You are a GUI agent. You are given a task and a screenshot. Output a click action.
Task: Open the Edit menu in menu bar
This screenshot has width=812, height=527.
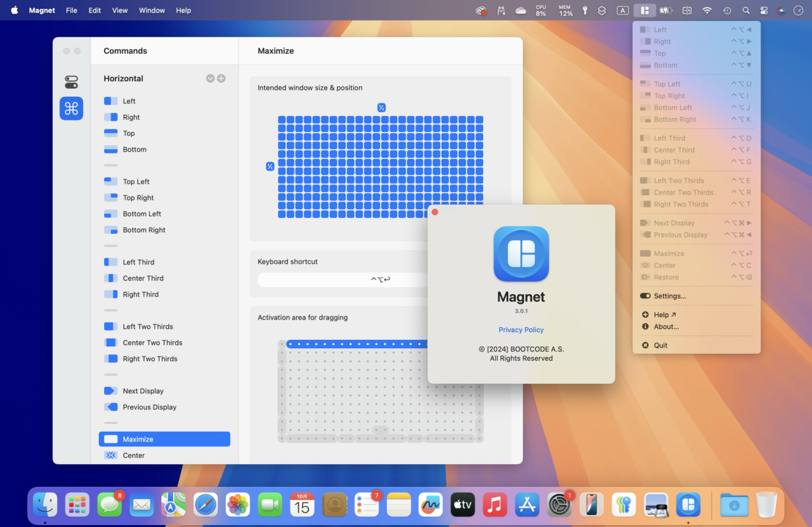95,10
